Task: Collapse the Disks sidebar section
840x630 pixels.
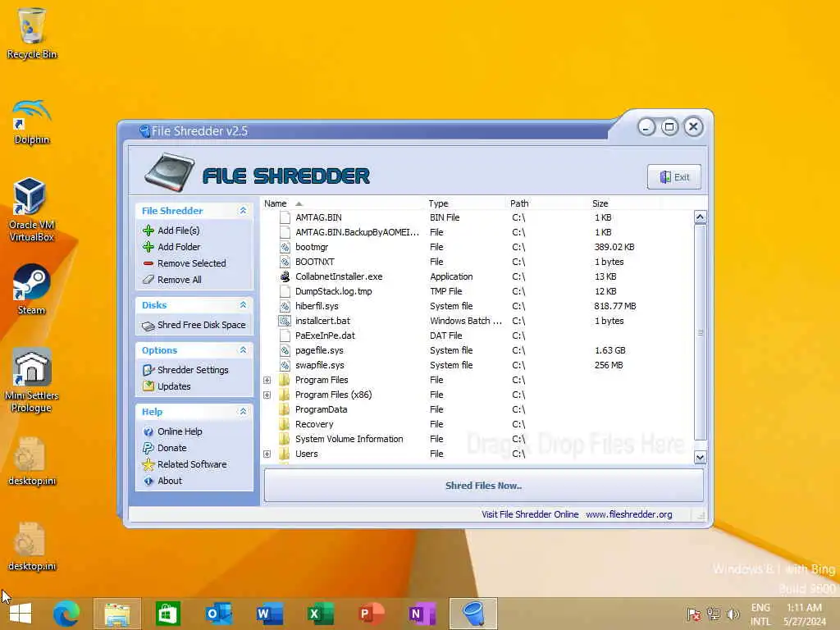Action: (x=243, y=305)
